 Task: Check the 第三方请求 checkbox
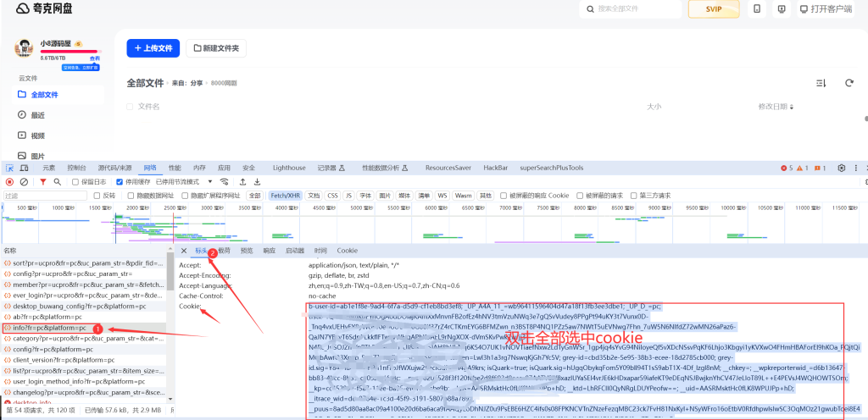[x=632, y=196]
